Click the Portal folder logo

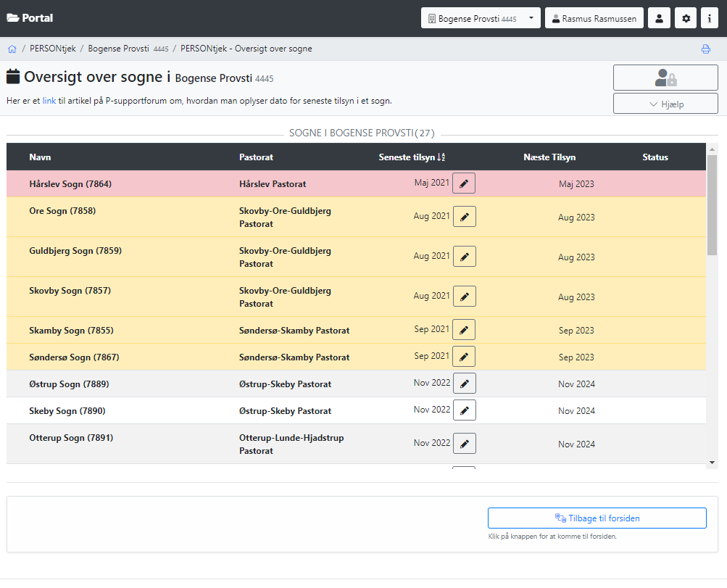click(x=30, y=18)
